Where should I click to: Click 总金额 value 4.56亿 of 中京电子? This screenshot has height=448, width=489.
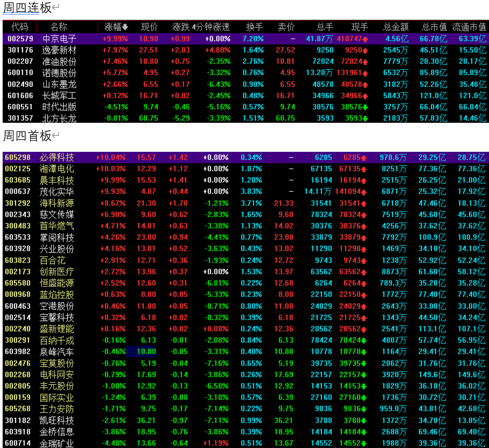397,39
